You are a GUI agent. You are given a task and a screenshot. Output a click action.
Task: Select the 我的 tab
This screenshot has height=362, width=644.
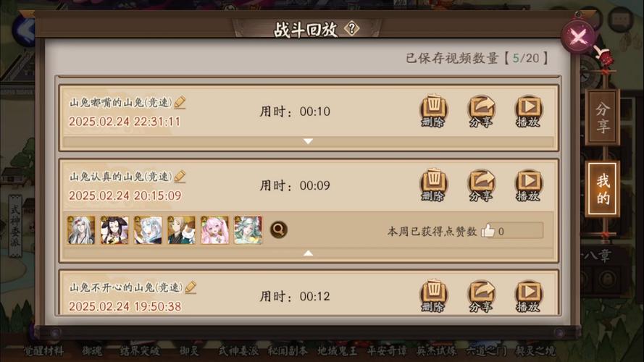(x=603, y=189)
